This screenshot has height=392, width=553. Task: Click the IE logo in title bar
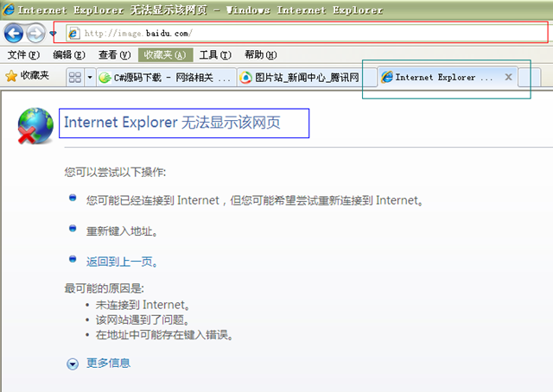point(9,9)
